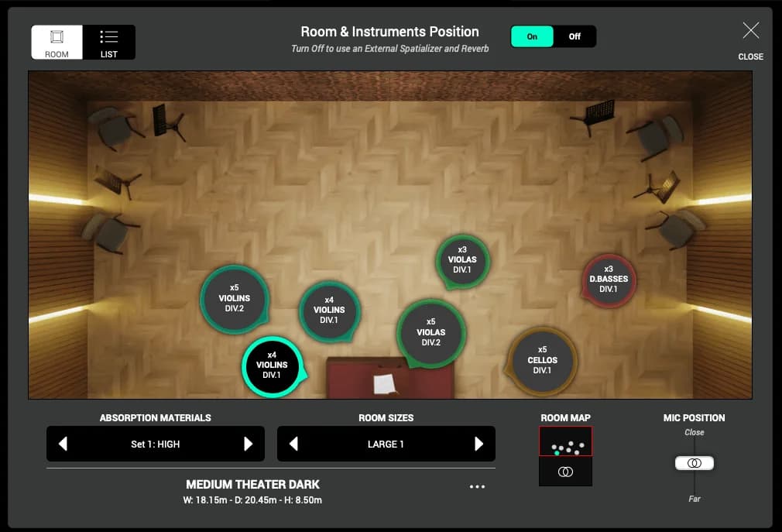The image size is (782, 532).
Task: Click the Room Map thumbnail
Action: (565, 441)
